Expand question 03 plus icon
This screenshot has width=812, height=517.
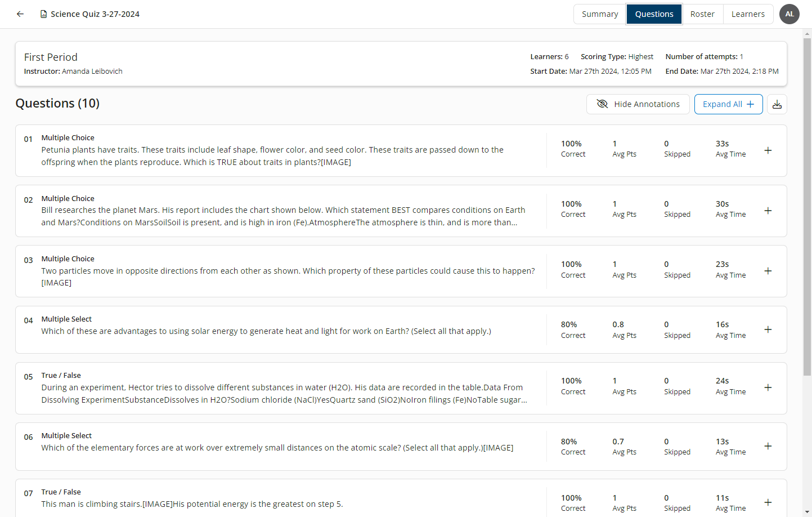pyautogui.click(x=768, y=271)
